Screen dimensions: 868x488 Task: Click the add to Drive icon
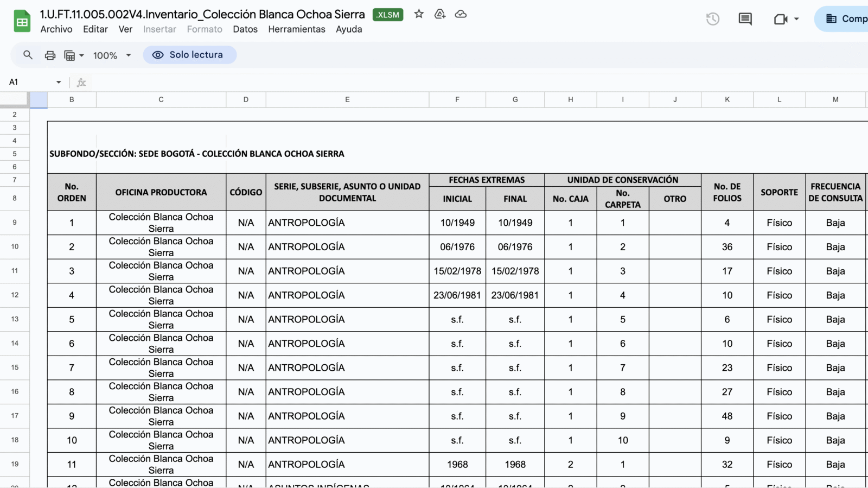(x=440, y=14)
